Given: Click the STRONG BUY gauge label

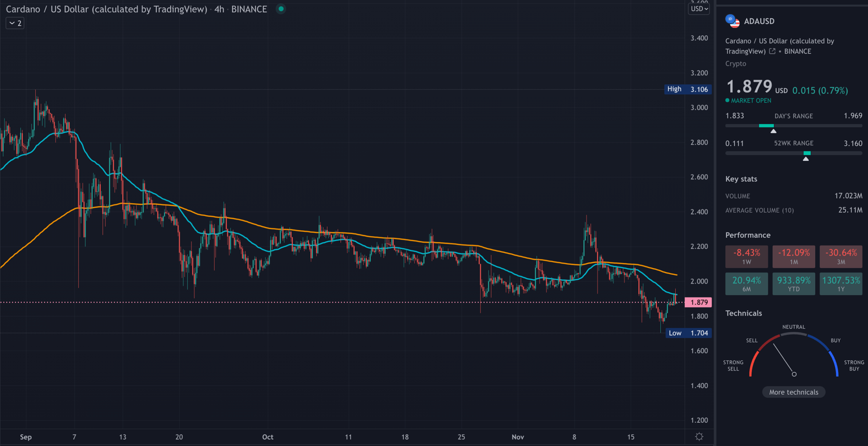Looking at the screenshot, I should tap(854, 366).
